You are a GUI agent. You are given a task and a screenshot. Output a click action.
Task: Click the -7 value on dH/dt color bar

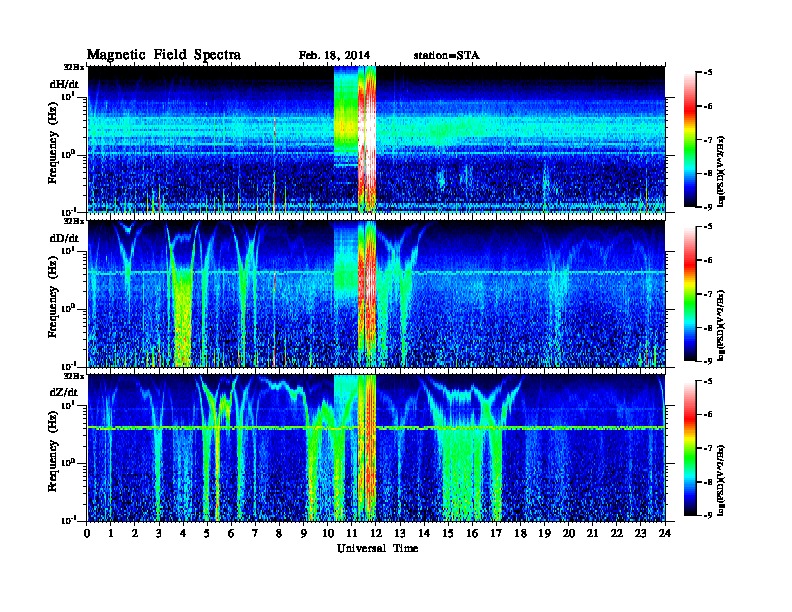pos(708,139)
